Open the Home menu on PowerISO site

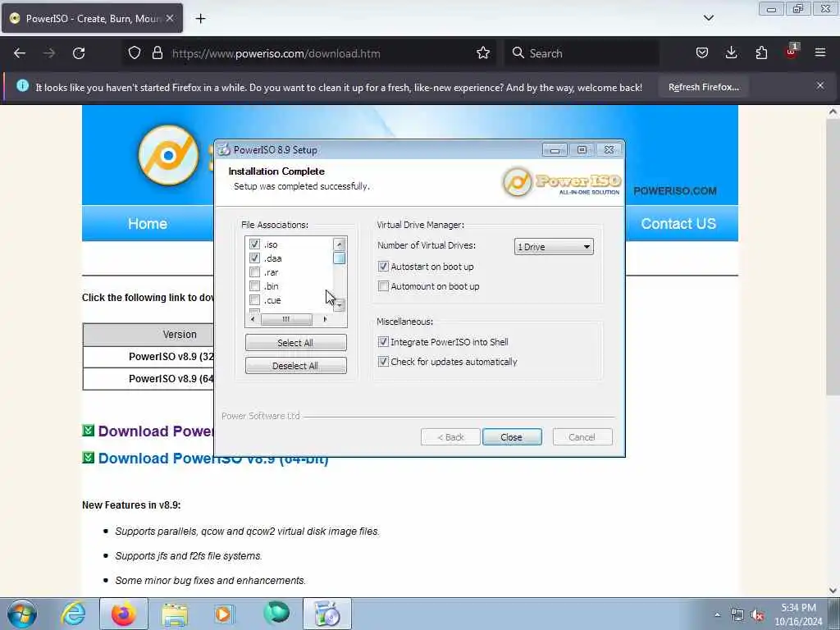point(148,223)
